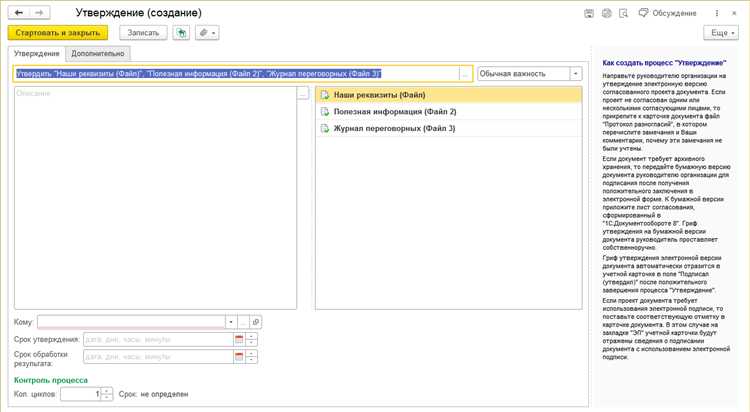Select Полезная информация (Файл 2) row

coord(449,111)
